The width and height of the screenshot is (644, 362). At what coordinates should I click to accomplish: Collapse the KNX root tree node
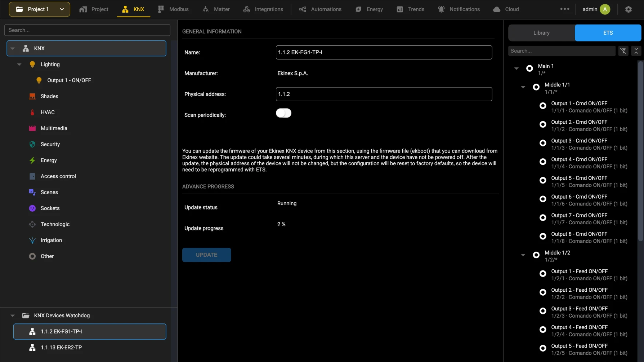[13, 48]
